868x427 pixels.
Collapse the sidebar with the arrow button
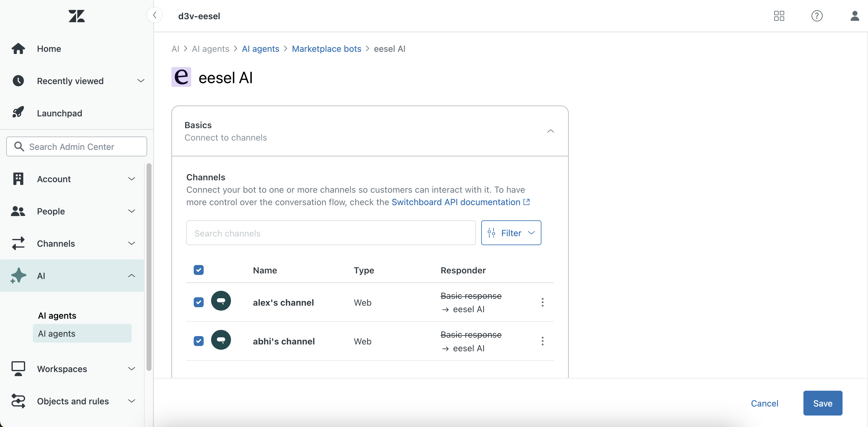(155, 15)
